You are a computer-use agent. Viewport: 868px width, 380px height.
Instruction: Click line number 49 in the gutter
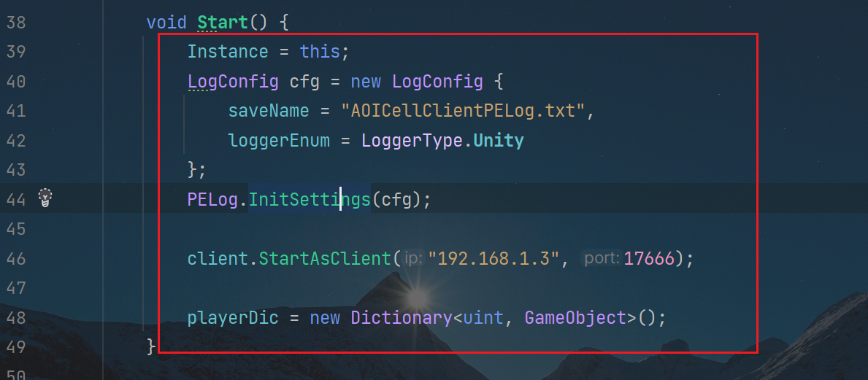(x=16, y=347)
